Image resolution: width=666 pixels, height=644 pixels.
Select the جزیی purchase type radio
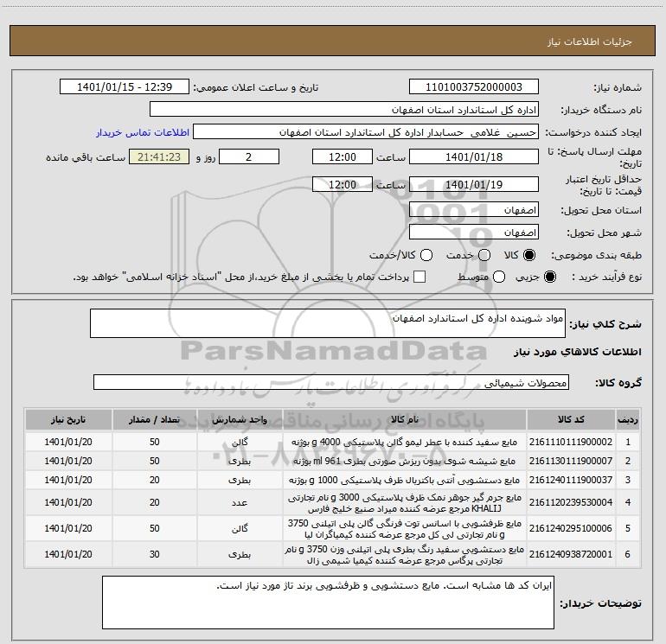click(x=549, y=277)
